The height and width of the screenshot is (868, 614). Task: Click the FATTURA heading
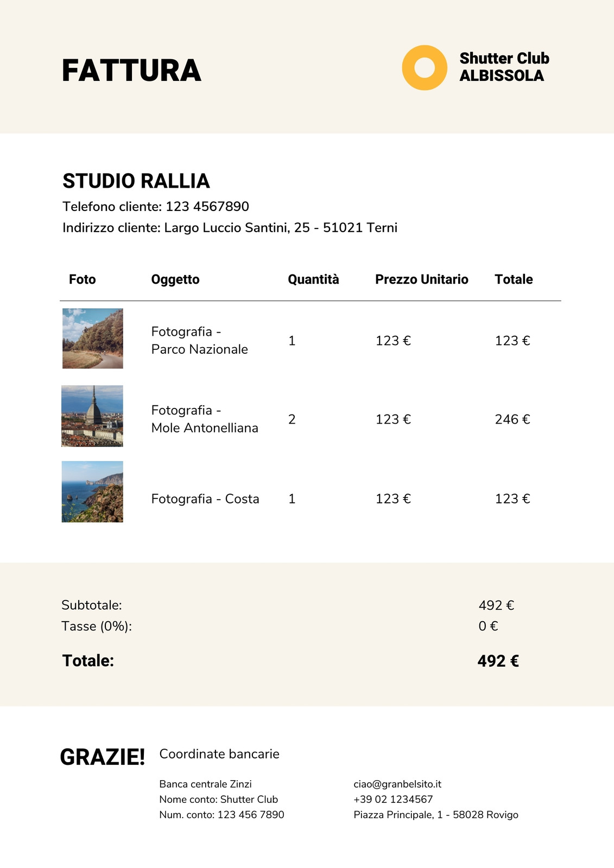[x=131, y=71]
